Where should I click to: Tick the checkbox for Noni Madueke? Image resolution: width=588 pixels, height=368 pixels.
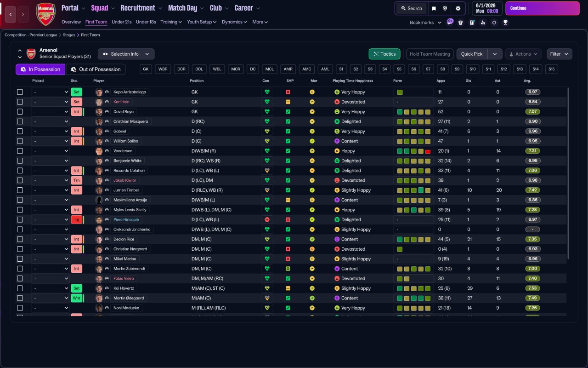20,308
